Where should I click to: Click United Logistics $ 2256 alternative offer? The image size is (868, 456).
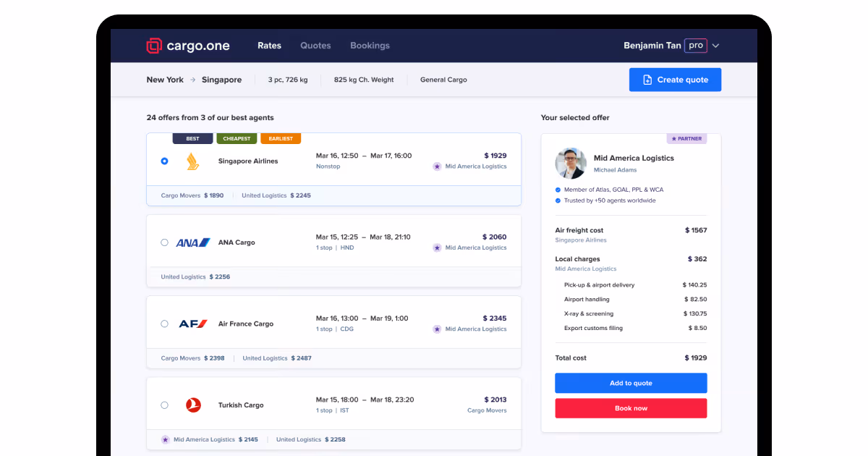pos(195,276)
